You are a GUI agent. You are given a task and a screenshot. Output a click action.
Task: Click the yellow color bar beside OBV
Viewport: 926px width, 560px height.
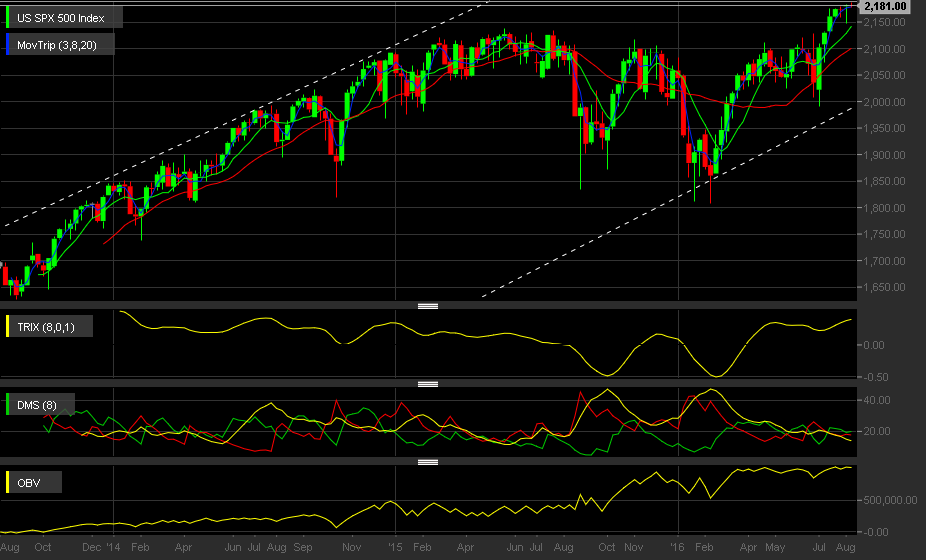[8, 483]
